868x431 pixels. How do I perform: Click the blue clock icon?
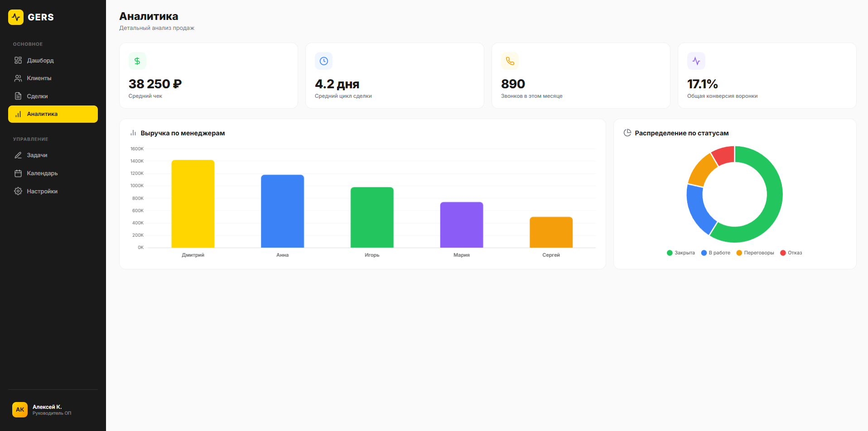click(x=323, y=61)
